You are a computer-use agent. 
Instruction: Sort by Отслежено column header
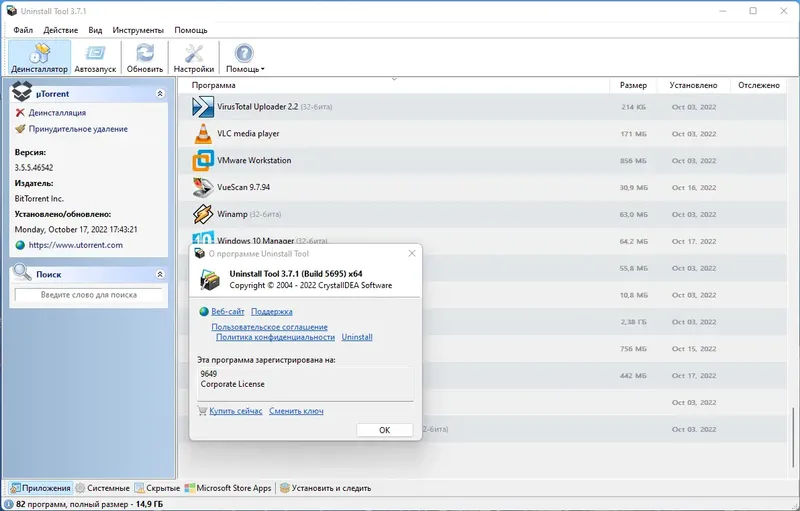pyautogui.click(x=759, y=85)
